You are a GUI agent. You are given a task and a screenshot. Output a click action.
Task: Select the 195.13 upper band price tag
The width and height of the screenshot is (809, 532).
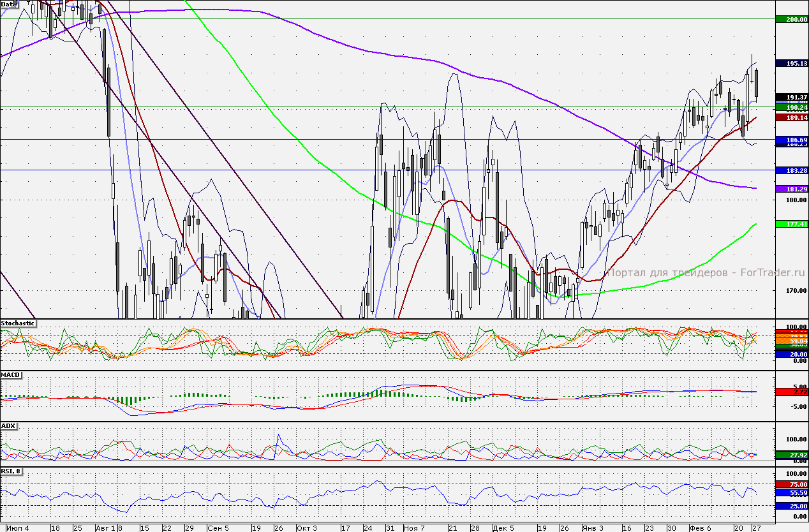coord(791,64)
